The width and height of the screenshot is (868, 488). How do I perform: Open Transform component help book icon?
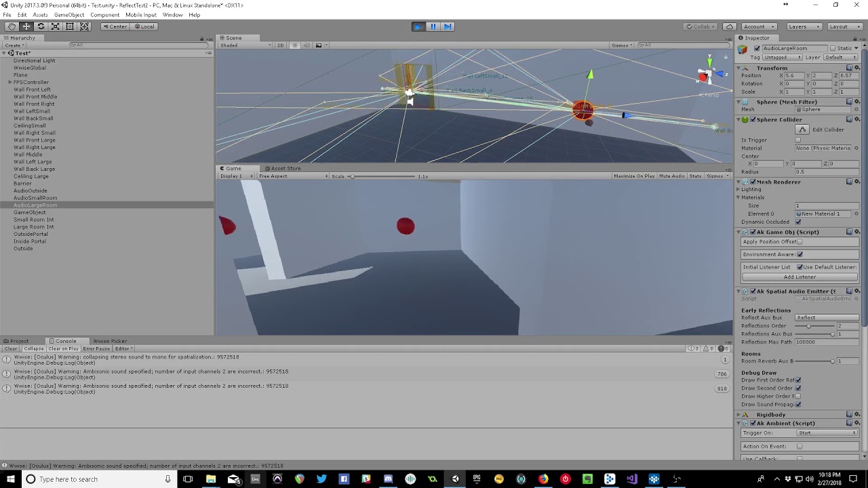click(x=849, y=68)
